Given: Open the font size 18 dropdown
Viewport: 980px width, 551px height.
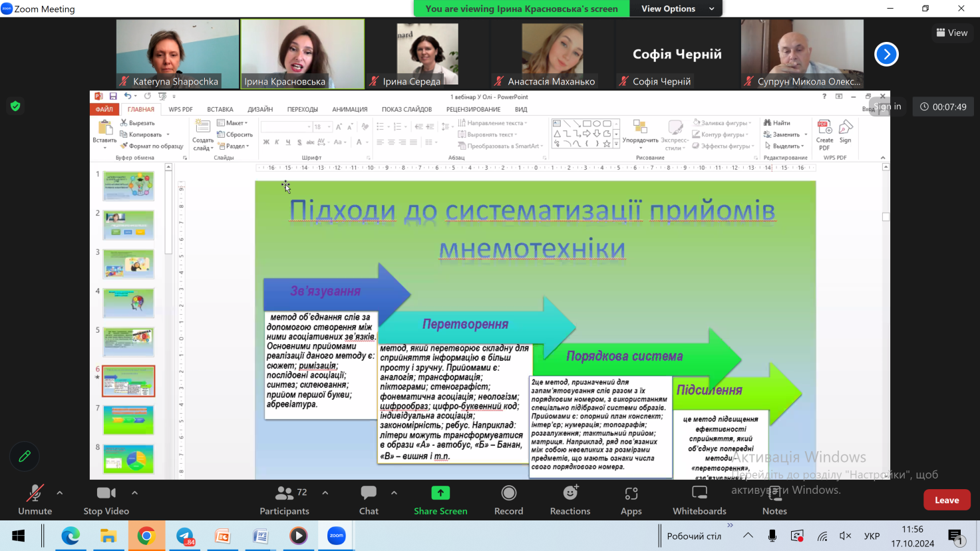Looking at the screenshot, I should pos(329,126).
